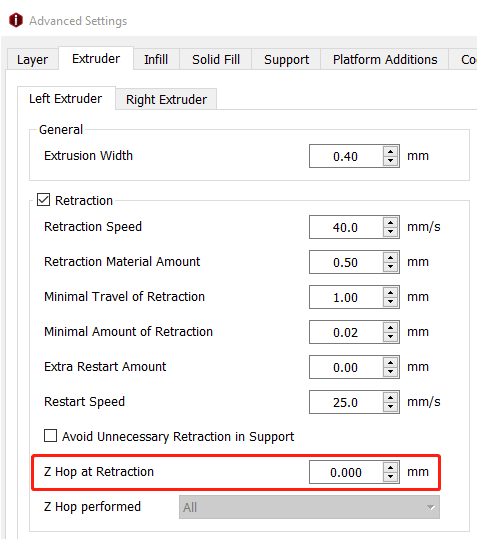Switch to the Support tab
This screenshot has width=495, height=540.
[286, 60]
